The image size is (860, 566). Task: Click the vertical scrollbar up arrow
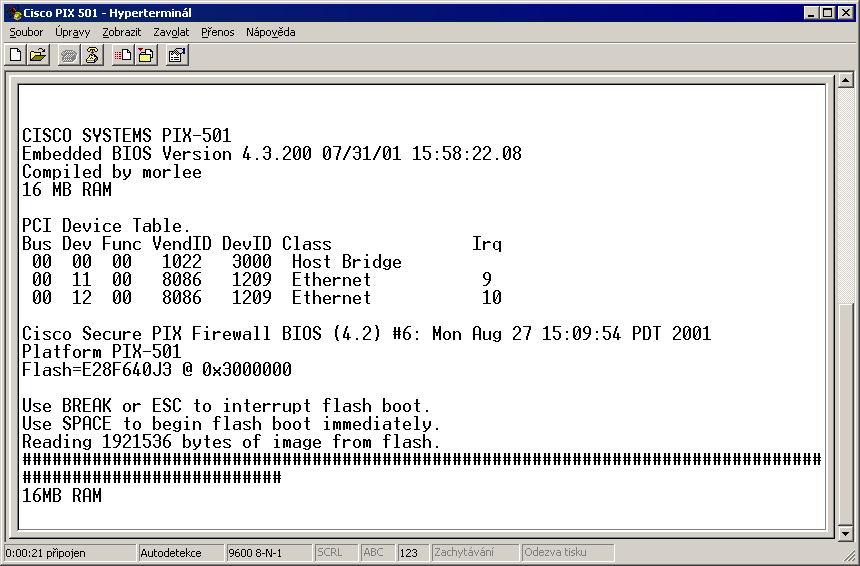point(845,81)
